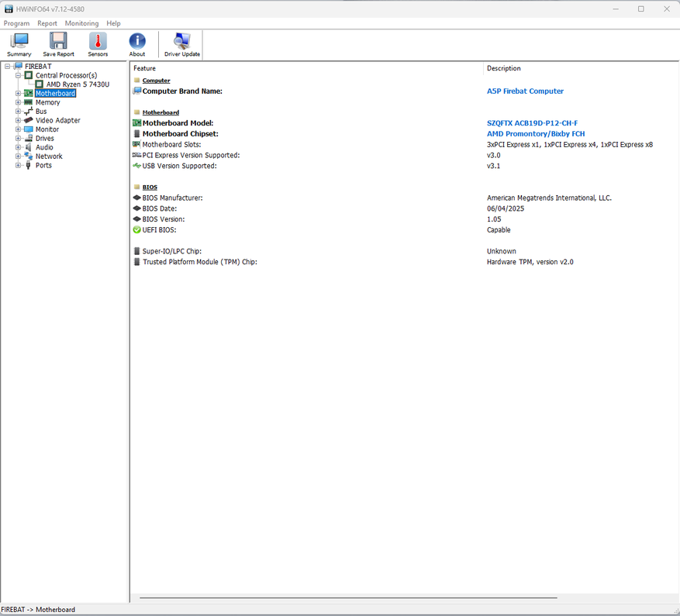Expand the Bus tree node

pos(18,112)
